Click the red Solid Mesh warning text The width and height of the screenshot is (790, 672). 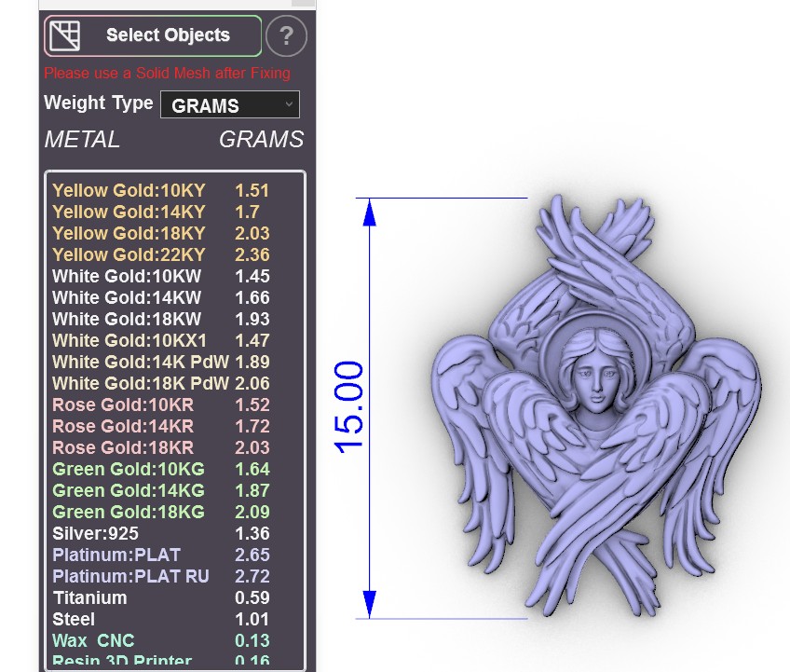tap(168, 74)
